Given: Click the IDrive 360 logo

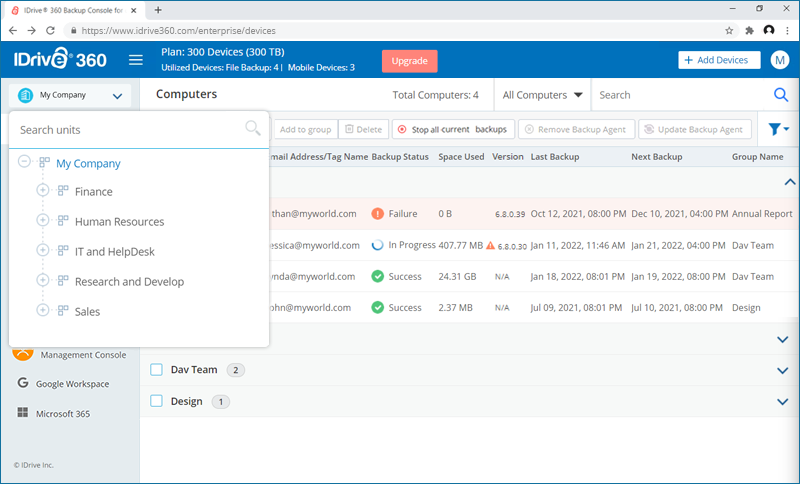Looking at the screenshot, I should tap(60, 59).
